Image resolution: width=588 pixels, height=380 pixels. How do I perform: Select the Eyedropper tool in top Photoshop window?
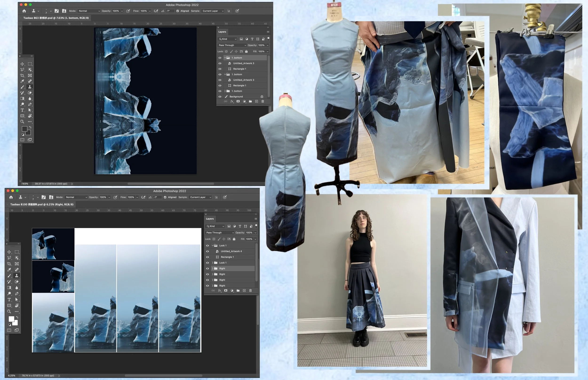pyautogui.click(x=22, y=81)
